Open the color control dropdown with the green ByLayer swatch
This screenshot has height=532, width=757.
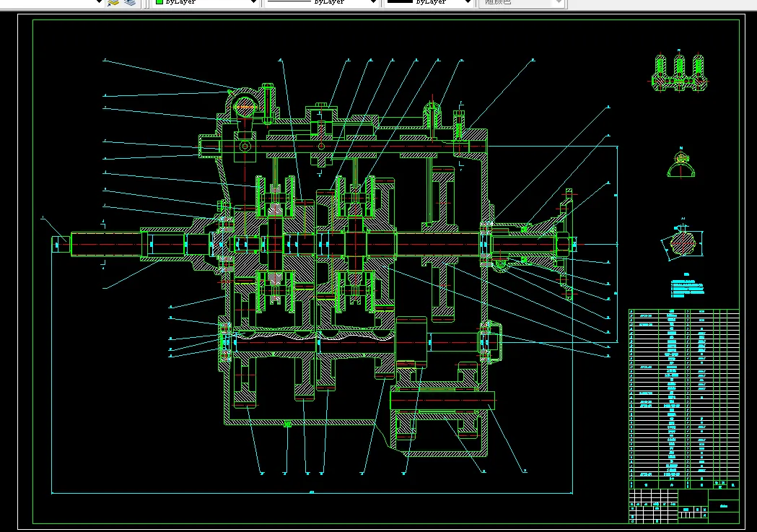click(x=206, y=2)
